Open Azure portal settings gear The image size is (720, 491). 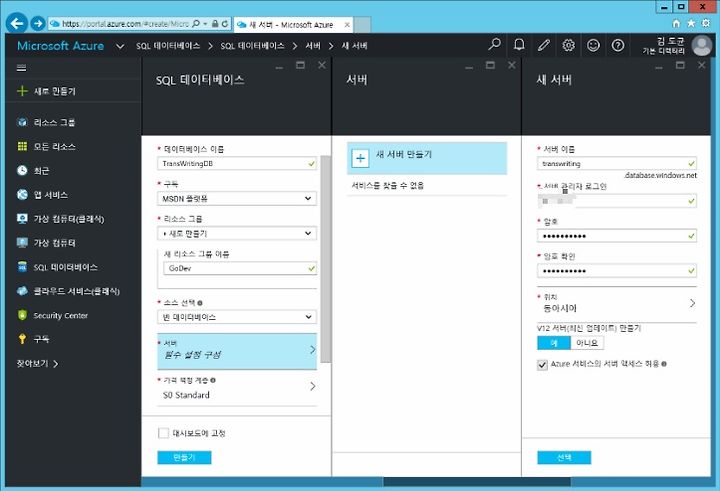568,45
